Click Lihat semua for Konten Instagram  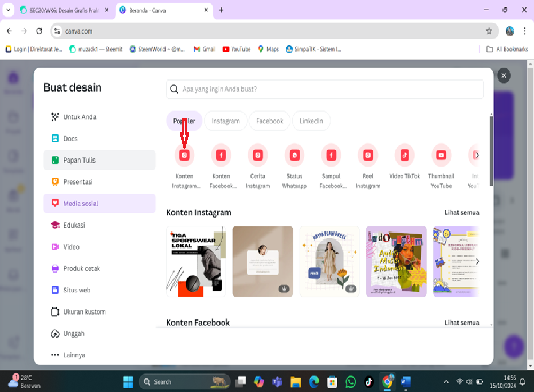[462, 213]
